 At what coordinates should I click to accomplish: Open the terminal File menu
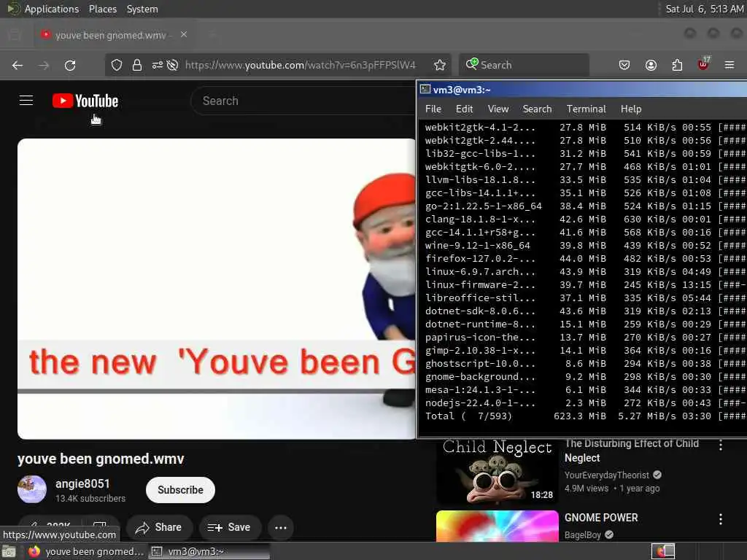[433, 109]
